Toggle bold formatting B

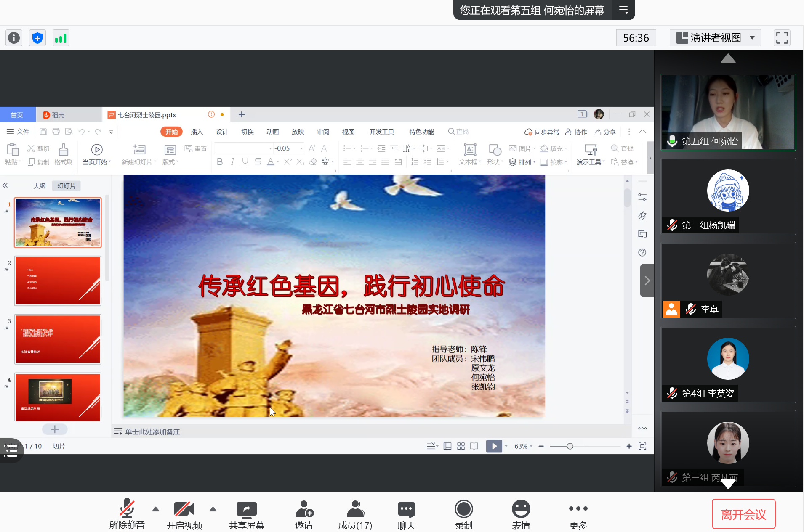(219, 161)
